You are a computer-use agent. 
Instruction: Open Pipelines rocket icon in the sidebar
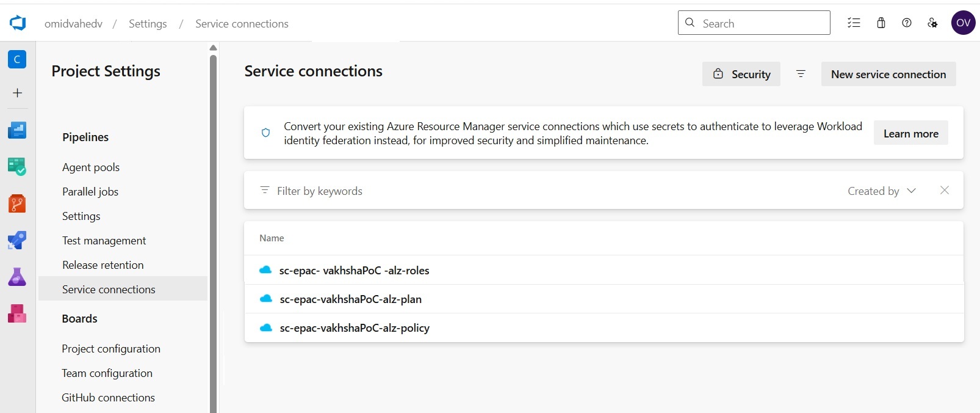17,240
